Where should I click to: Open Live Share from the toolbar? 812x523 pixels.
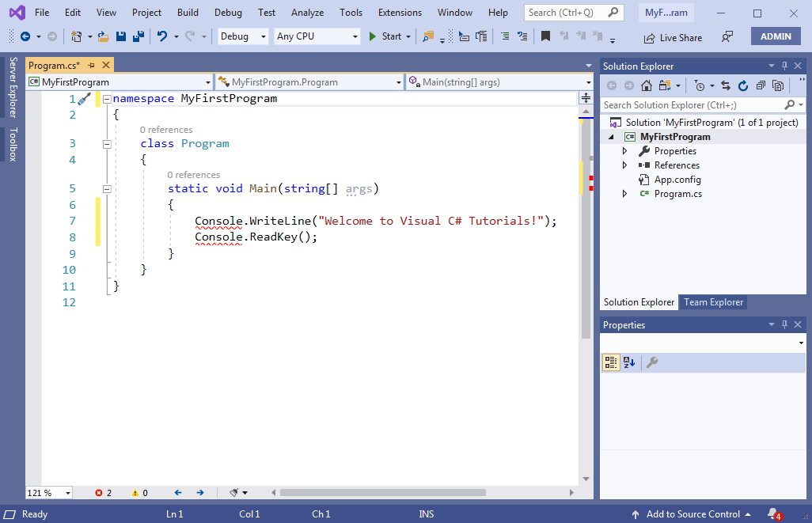pyautogui.click(x=672, y=37)
